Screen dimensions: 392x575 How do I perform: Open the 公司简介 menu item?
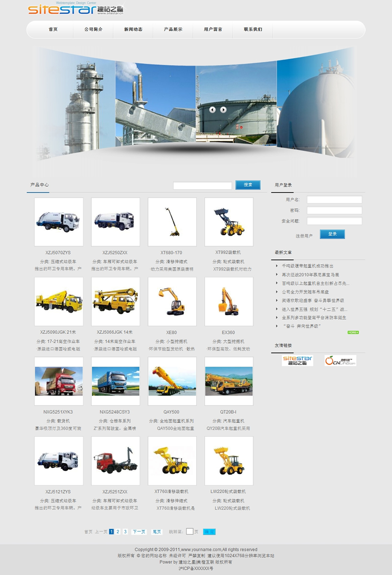(93, 29)
